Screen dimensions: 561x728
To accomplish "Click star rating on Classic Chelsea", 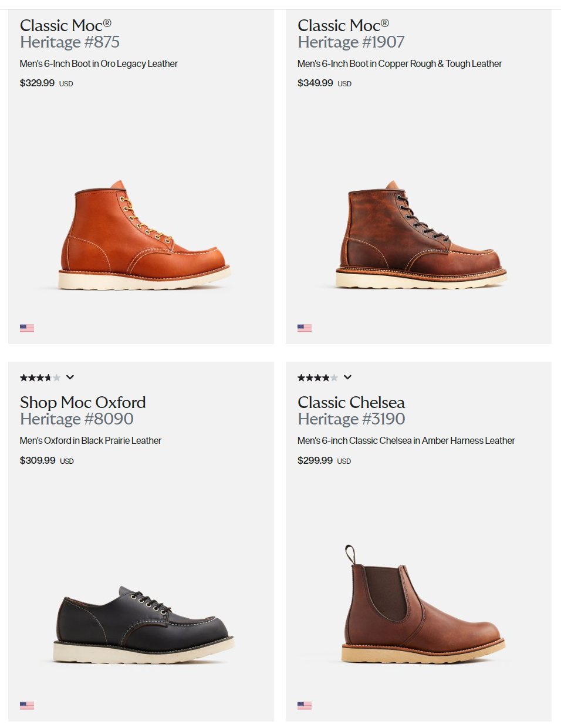I will [317, 378].
